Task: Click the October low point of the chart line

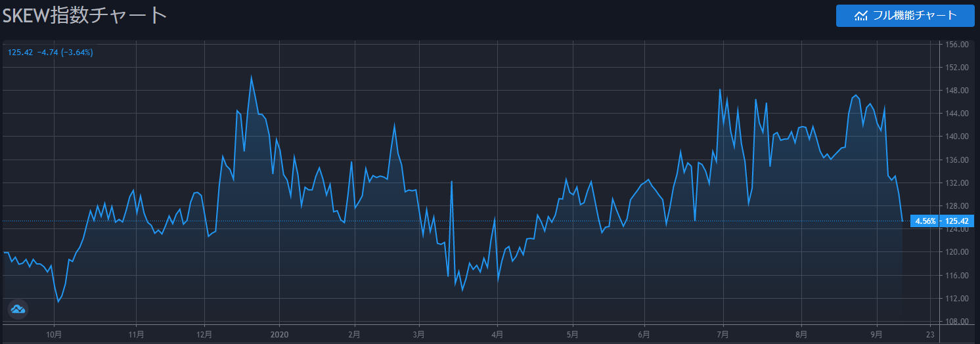Action: coord(58,302)
